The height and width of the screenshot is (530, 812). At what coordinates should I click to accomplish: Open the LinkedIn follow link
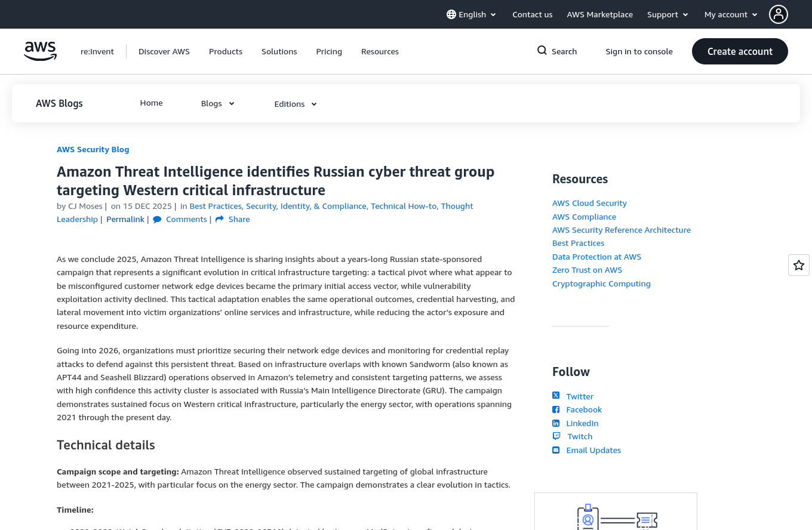pyautogui.click(x=582, y=423)
